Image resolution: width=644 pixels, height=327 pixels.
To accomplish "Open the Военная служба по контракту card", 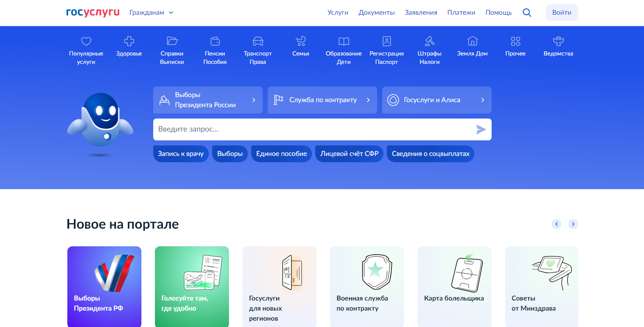I will click(x=367, y=287).
